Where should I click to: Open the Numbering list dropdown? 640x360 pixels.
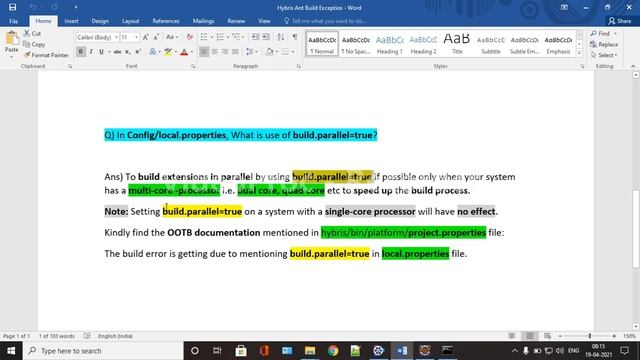point(228,37)
